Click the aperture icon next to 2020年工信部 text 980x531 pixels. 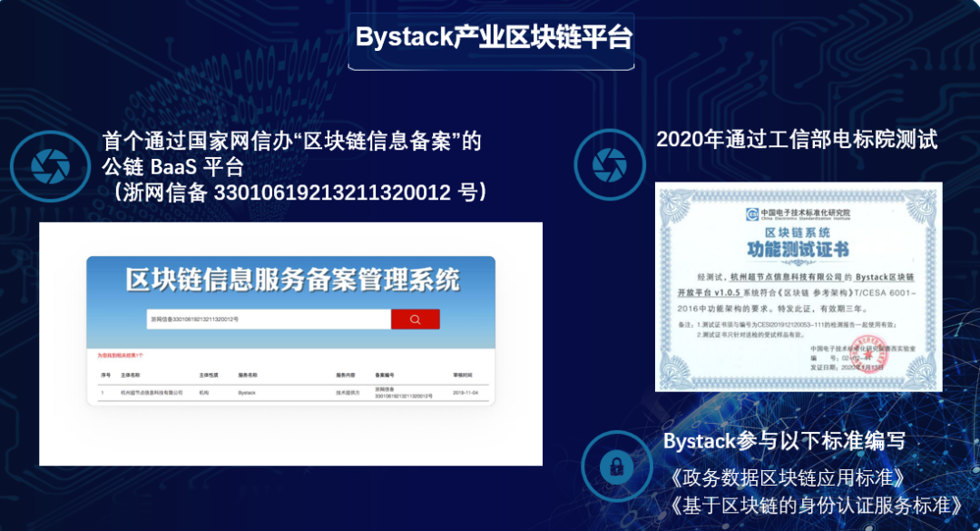click(610, 166)
